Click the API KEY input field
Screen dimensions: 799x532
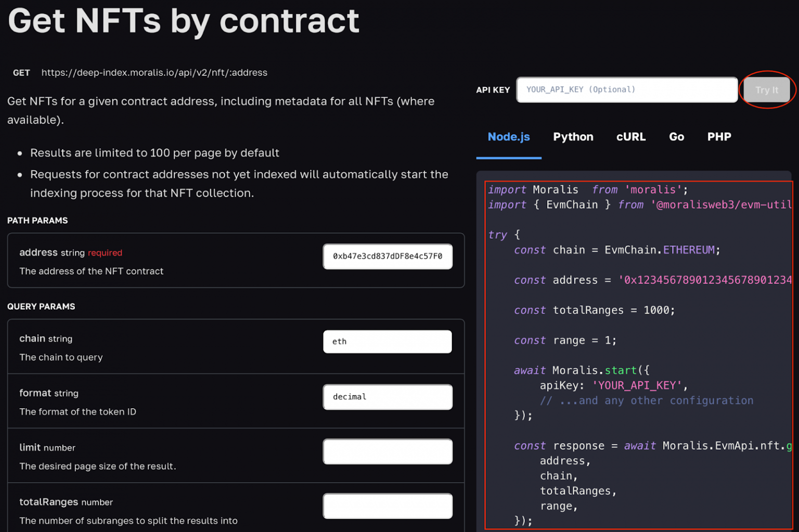(626, 89)
